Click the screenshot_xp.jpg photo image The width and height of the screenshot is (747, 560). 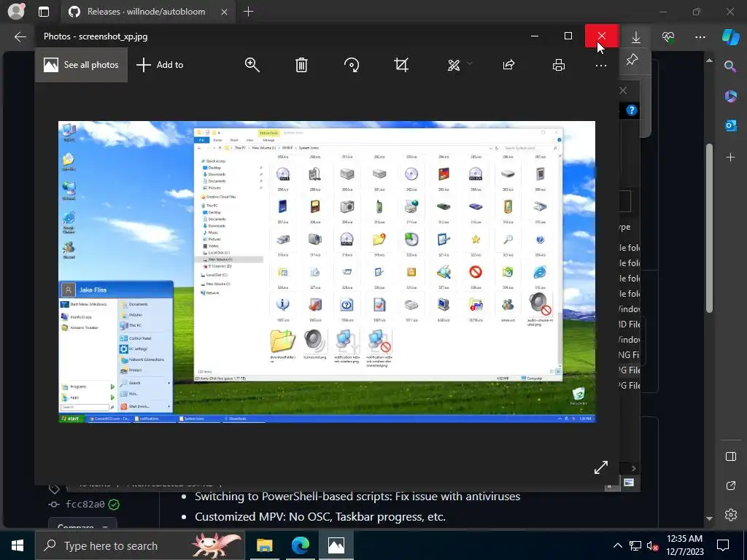(x=326, y=271)
